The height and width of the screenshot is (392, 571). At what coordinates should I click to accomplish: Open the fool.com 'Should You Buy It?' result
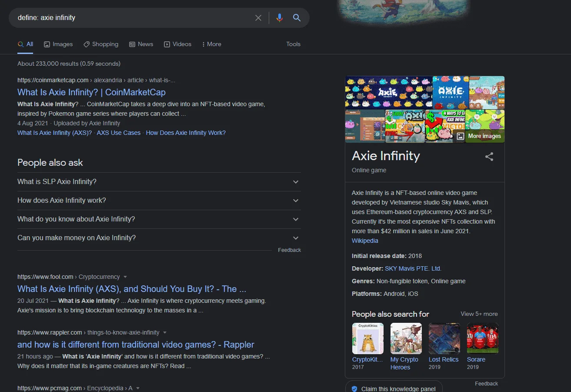tap(132, 289)
